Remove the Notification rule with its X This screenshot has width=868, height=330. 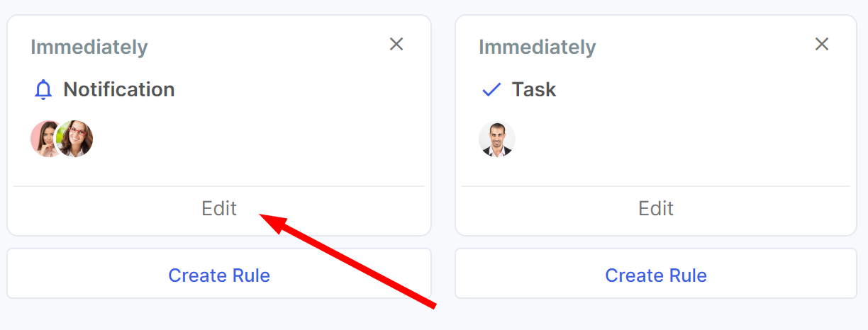[396, 44]
